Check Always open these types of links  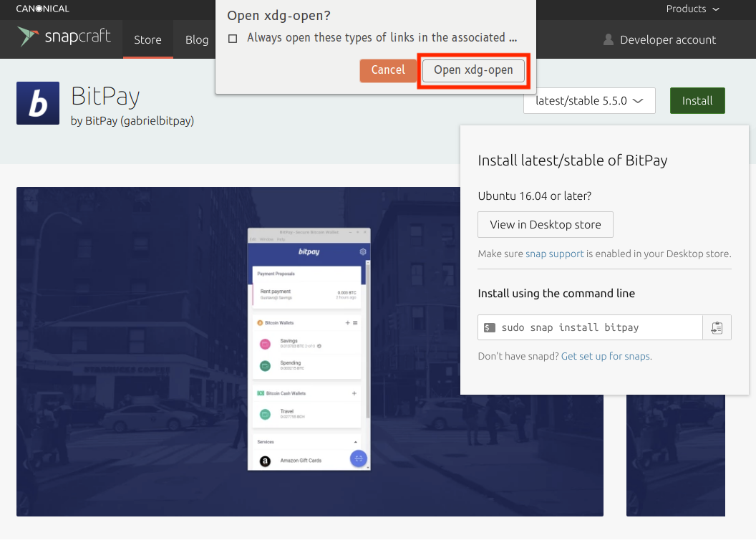[x=233, y=39]
